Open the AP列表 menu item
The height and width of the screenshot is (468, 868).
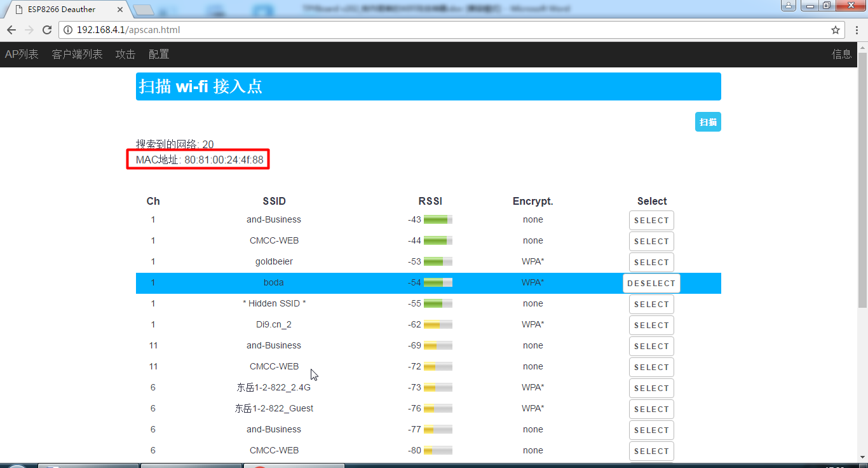22,55
